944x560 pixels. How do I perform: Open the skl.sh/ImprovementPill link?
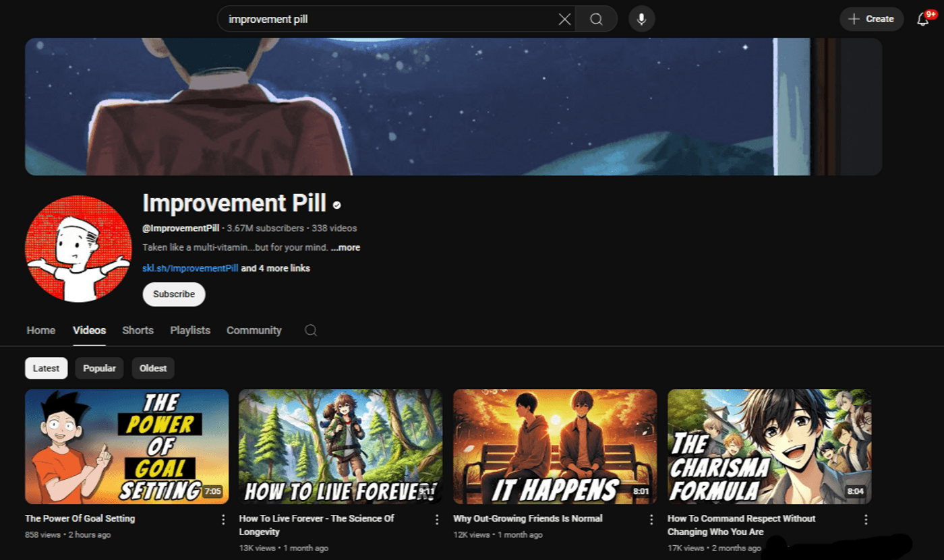pyautogui.click(x=189, y=268)
